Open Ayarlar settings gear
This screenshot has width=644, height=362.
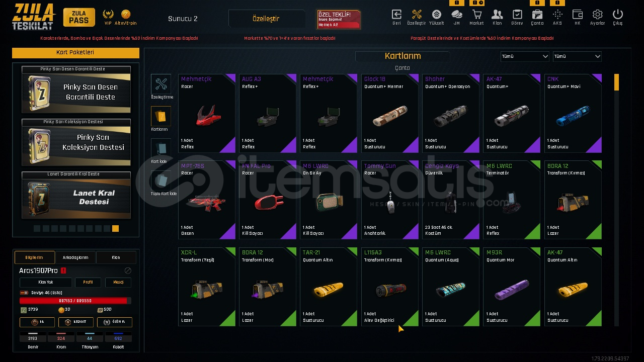coord(597,15)
